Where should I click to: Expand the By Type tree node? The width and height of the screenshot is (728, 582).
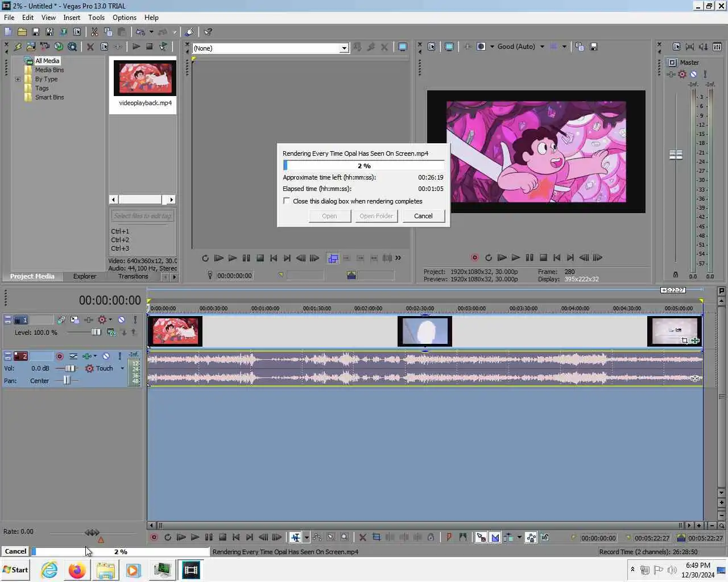(x=18, y=79)
